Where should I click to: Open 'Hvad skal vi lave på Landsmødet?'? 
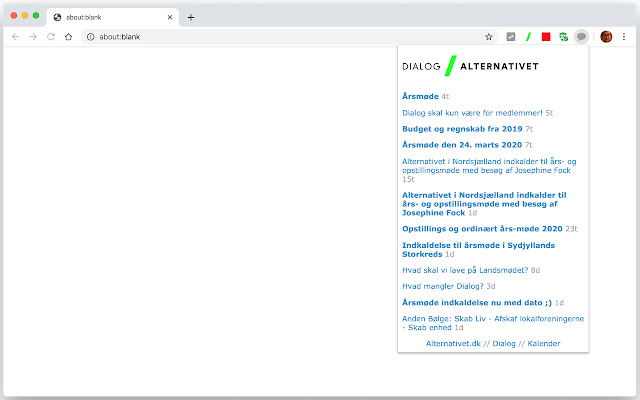(465, 270)
